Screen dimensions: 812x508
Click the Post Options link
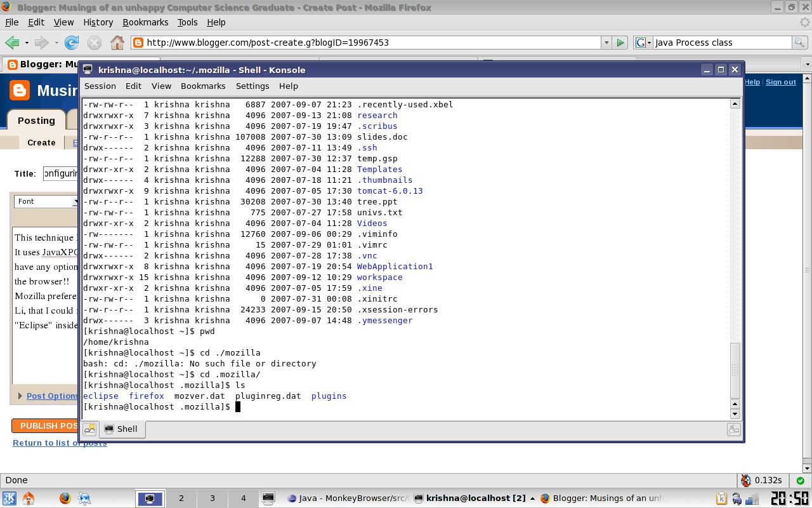click(x=53, y=396)
